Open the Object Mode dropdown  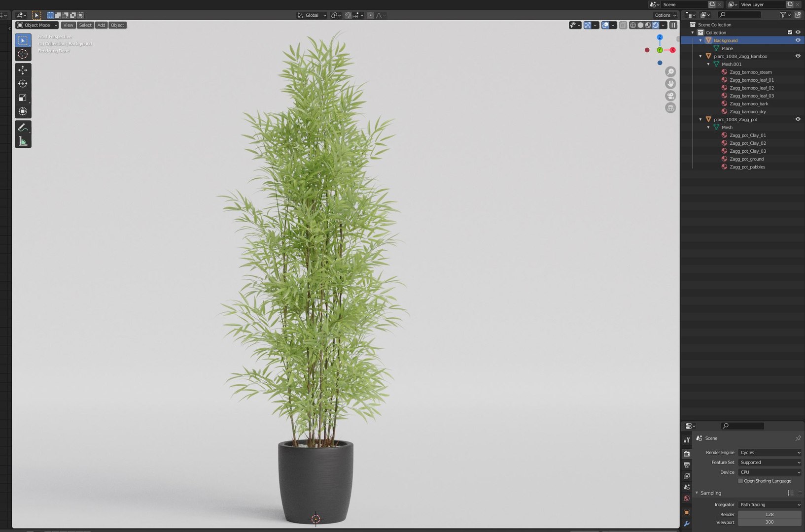coord(37,25)
